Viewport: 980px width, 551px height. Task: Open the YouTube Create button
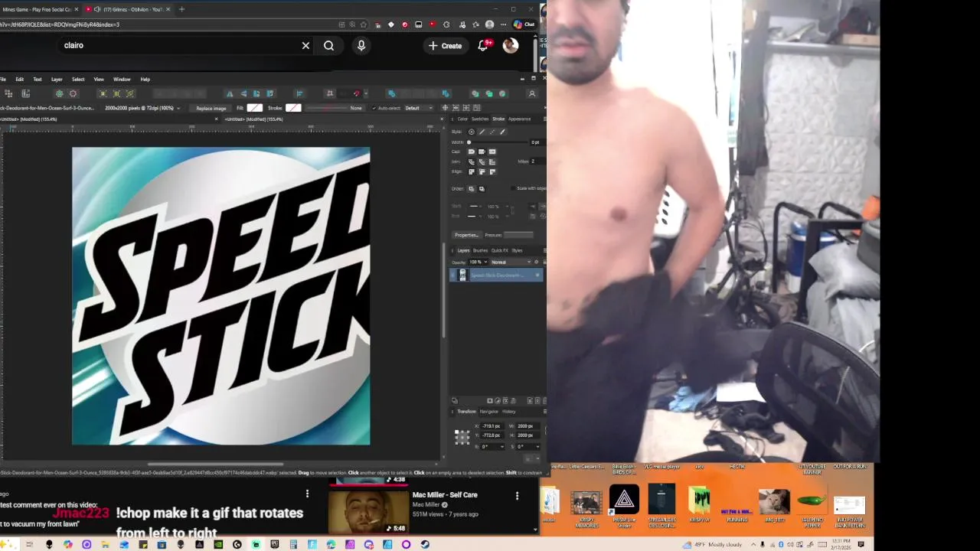point(445,46)
